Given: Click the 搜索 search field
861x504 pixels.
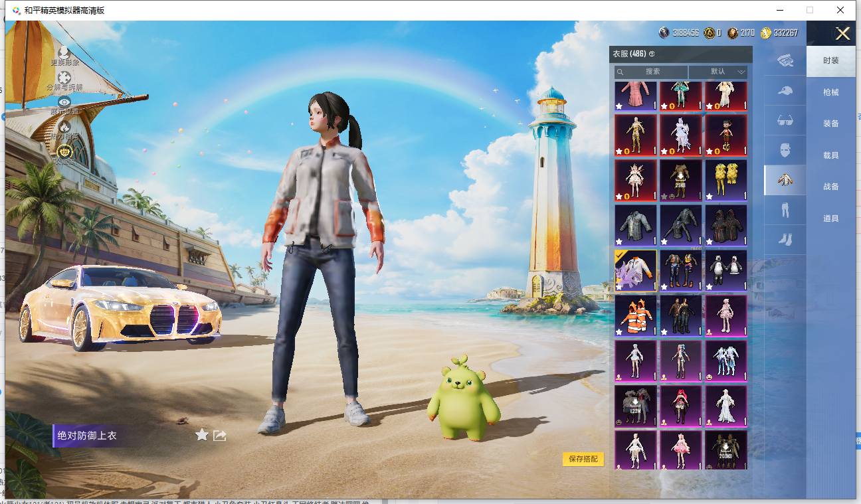Looking at the screenshot, I should tap(651, 71).
